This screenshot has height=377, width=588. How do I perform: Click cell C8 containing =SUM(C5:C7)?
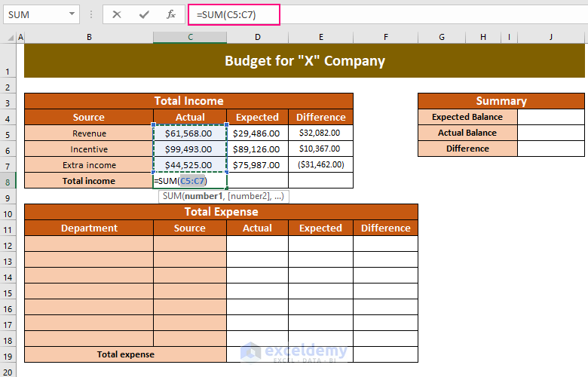tap(190, 181)
